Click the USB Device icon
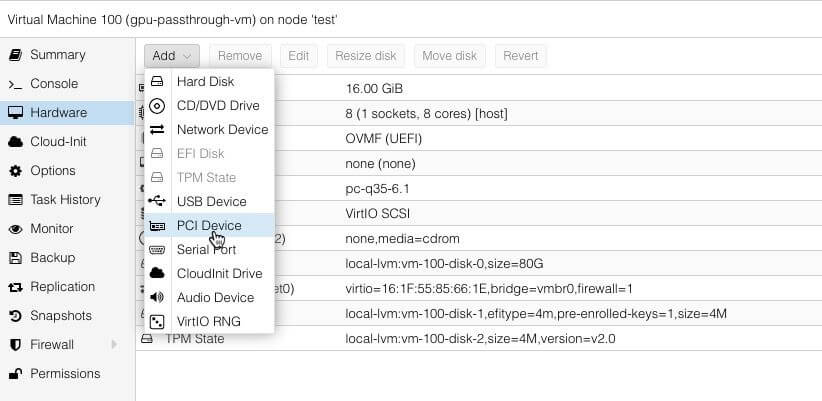The width and height of the screenshot is (822, 401). [157, 201]
